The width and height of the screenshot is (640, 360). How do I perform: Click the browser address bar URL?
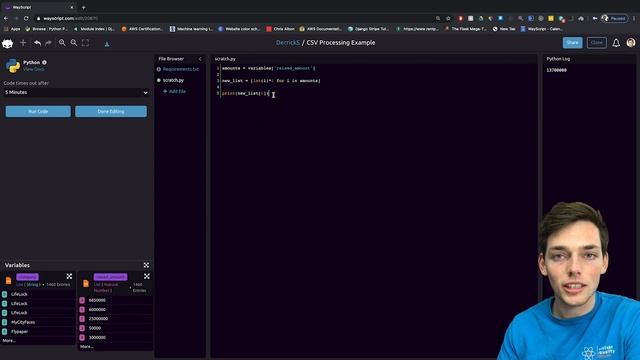[71, 18]
